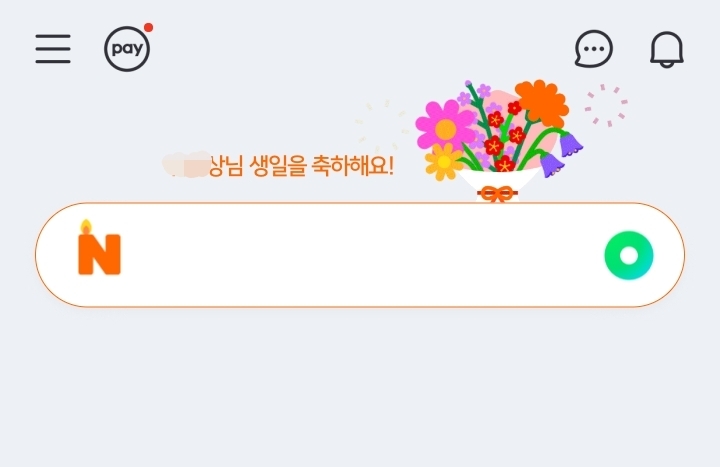
Task: Tap the white bouquet wrapping paper
Action: pos(499,180)
